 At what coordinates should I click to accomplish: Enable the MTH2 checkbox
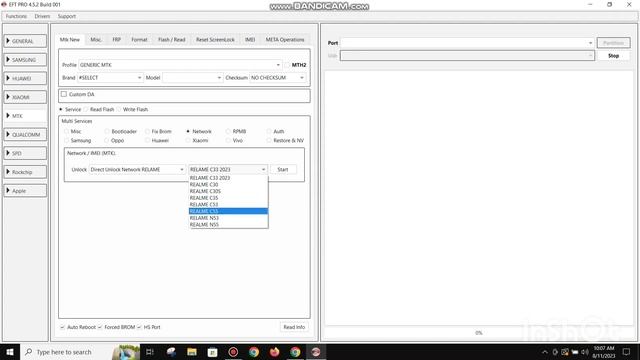287,65
